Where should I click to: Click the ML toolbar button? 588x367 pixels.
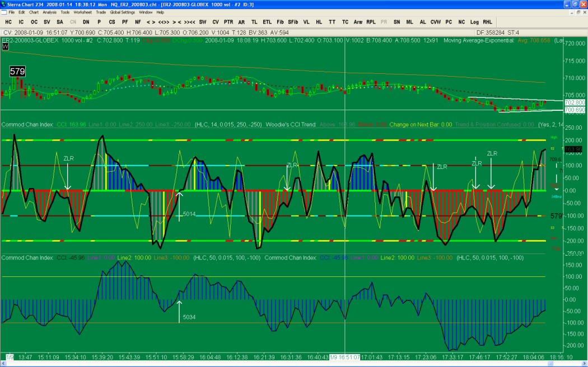pos(410,22)
